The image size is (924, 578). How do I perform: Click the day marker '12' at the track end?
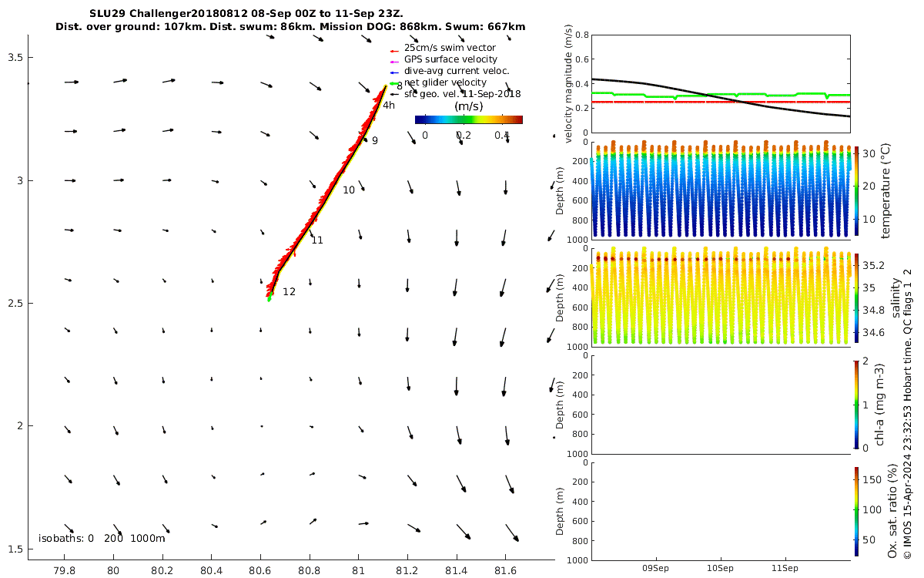(289, 292)
